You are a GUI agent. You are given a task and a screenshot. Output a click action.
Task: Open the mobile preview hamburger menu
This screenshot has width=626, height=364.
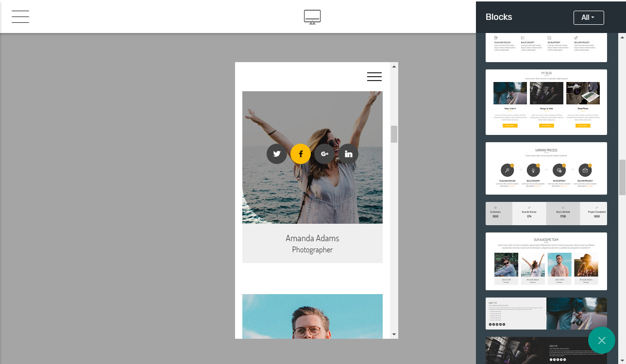click(374, 77)
